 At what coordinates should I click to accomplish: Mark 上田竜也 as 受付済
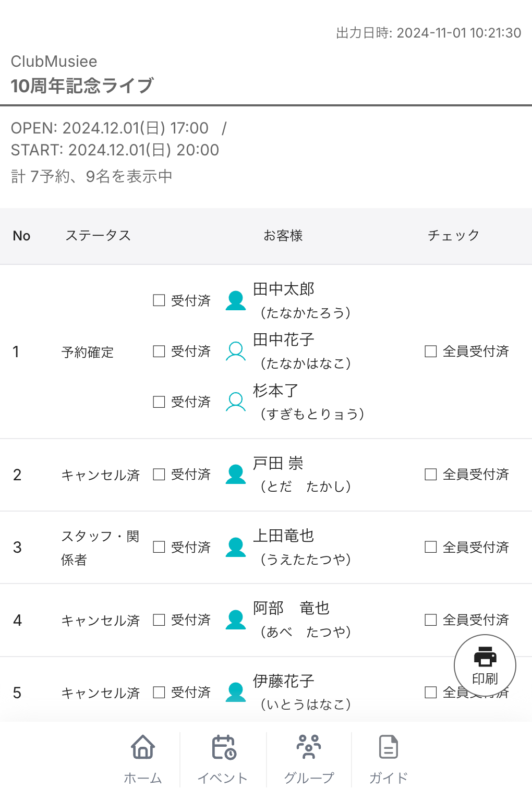point(159,547)
